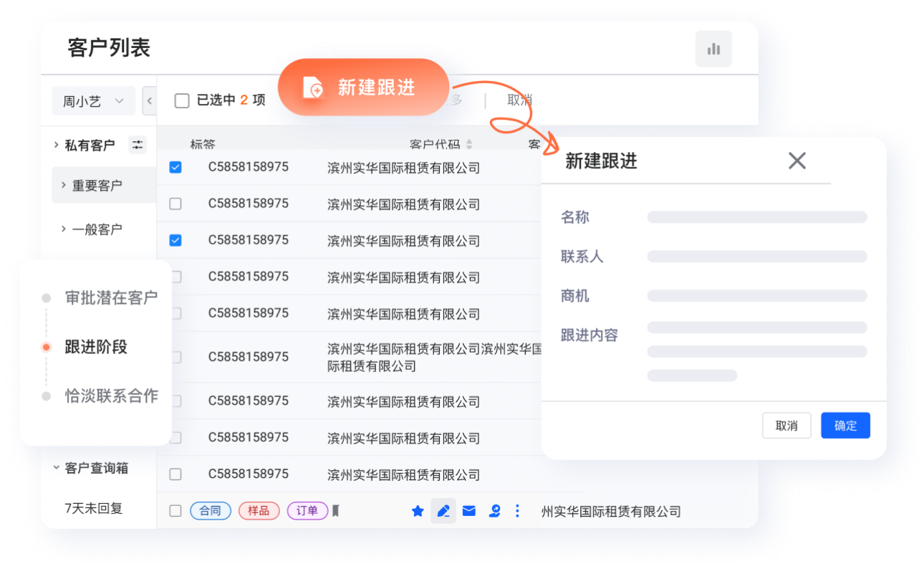This screenshot has height=569, width=924.
Task: Open the three-dot more options menu
Action: coord(517,511)
